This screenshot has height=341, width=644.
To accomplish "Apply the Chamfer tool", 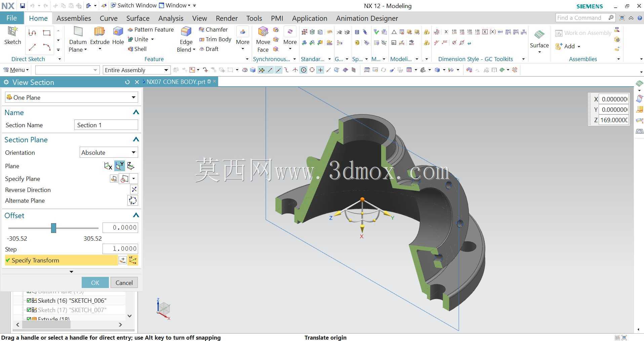I will pyautogui.click(x=213, y=30).
